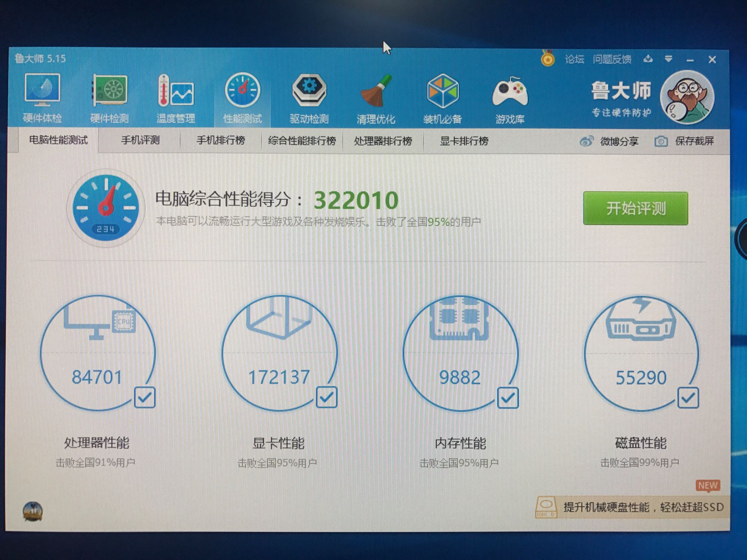
Task: Switch to the 处理器排行榜 tab
Action: tap(383, 141)
